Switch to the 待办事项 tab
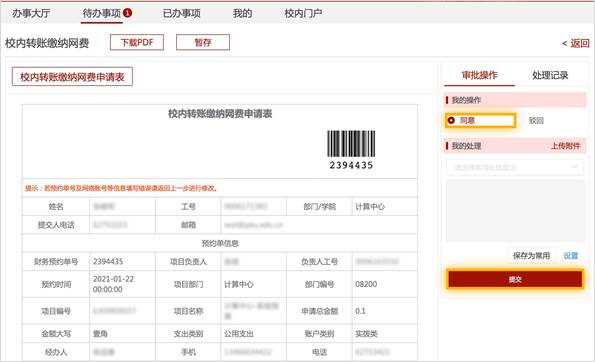 tap(102, 13)
